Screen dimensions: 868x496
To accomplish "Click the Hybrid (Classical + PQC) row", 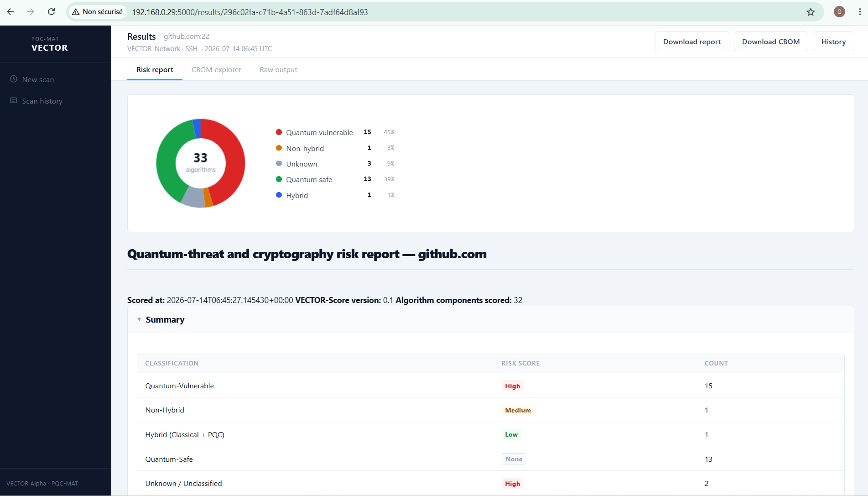I will click(x=490, y=434).
